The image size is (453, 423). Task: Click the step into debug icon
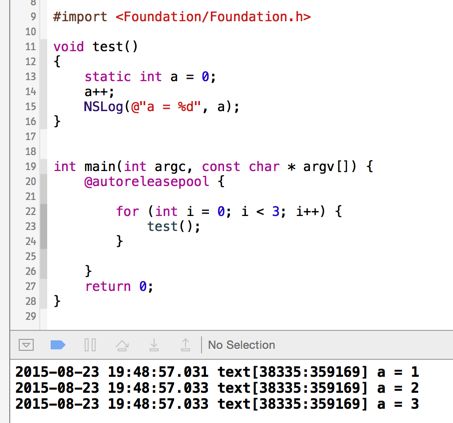[154, 345]
